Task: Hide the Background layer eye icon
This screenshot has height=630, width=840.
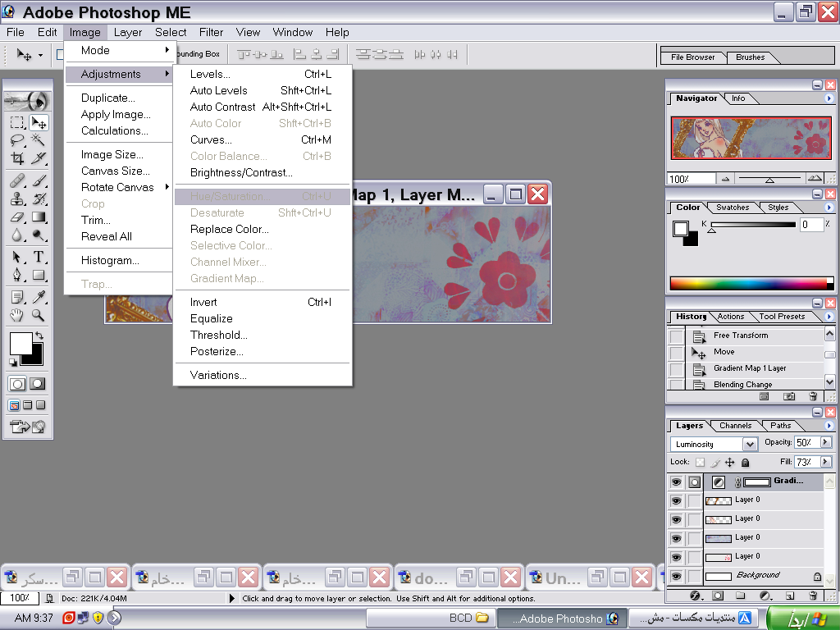Action: pos(676,577)
